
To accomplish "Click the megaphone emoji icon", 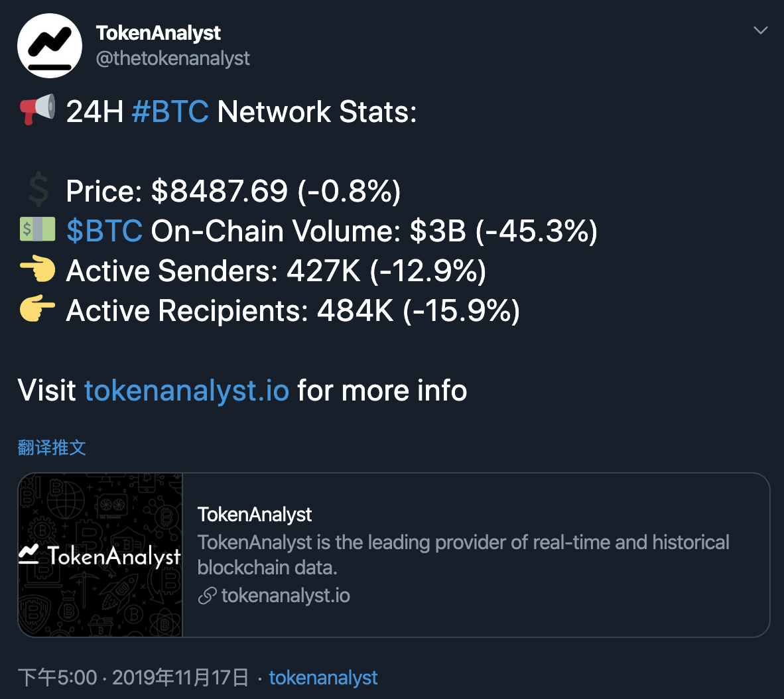I will (38, 109).
